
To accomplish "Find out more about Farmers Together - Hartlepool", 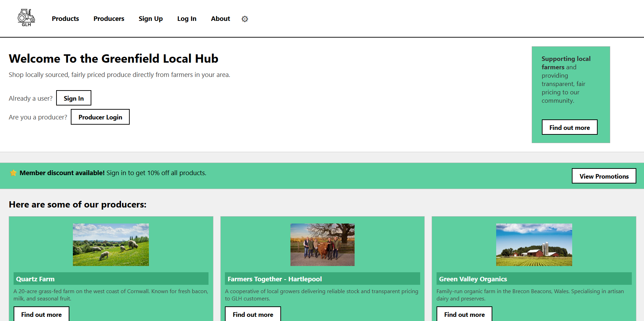I will (x=253, y=314).
